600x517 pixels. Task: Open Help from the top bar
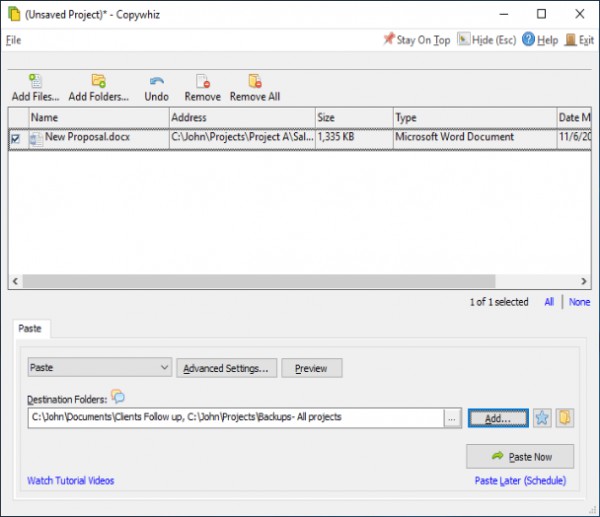pos(540,40)
